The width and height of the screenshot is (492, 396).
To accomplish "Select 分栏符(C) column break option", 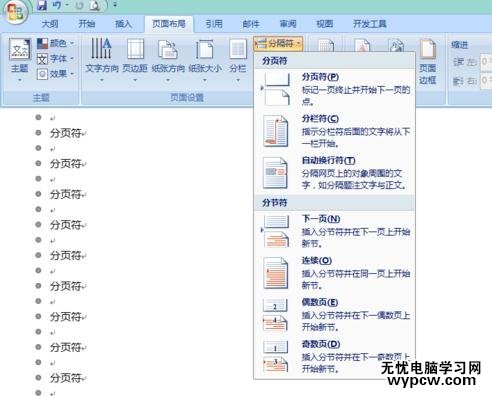I will coord(334,131).
